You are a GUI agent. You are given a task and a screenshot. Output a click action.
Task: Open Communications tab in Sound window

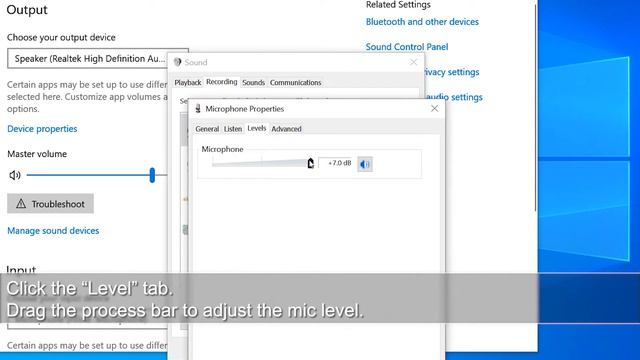click(x=296, y=82)
